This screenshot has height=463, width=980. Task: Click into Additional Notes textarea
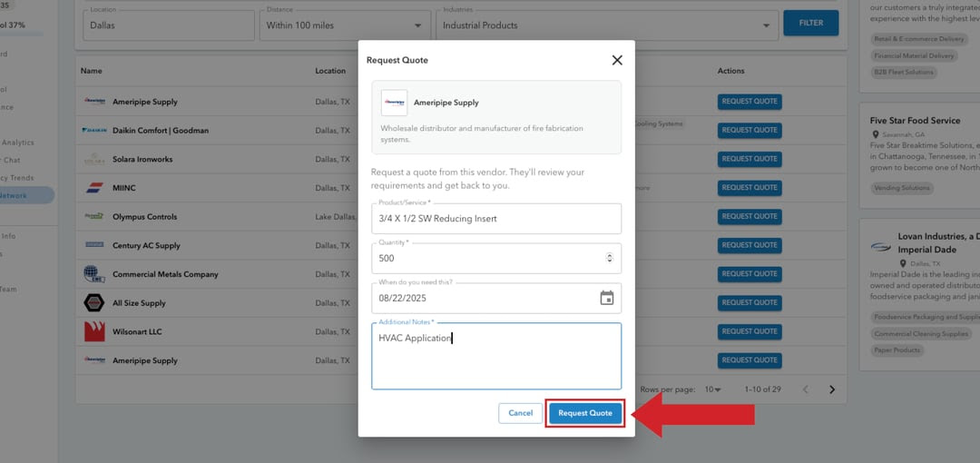tap(496, 356)
